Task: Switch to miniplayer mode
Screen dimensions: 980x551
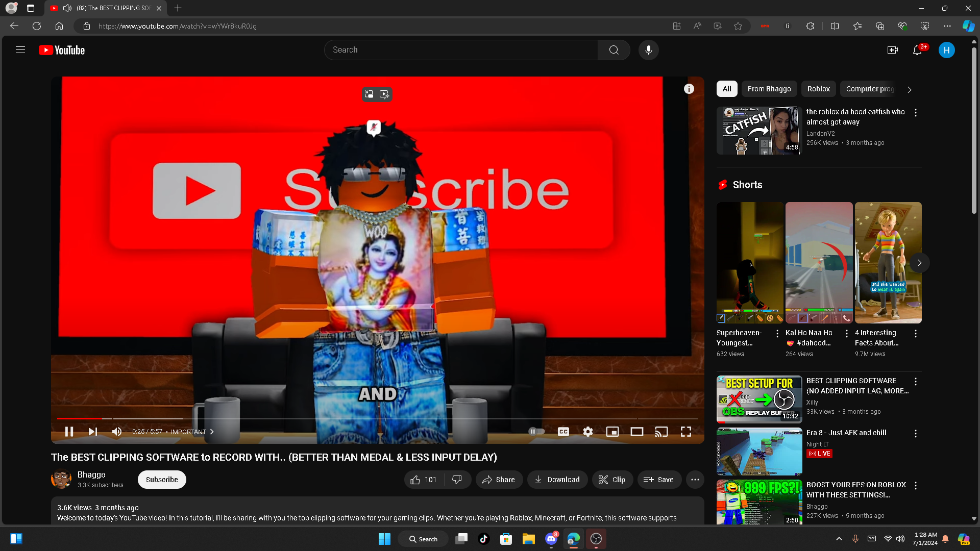Action: (x=612, y=432)
